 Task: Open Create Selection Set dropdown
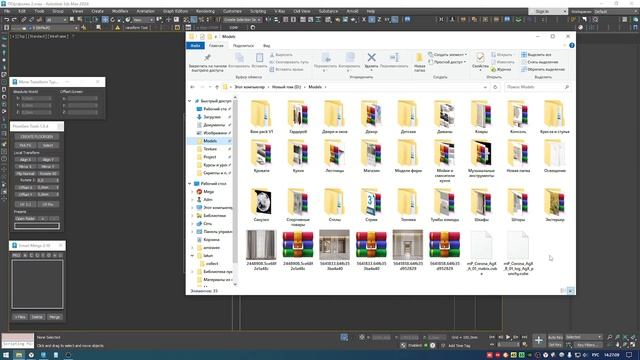point(242,20)
